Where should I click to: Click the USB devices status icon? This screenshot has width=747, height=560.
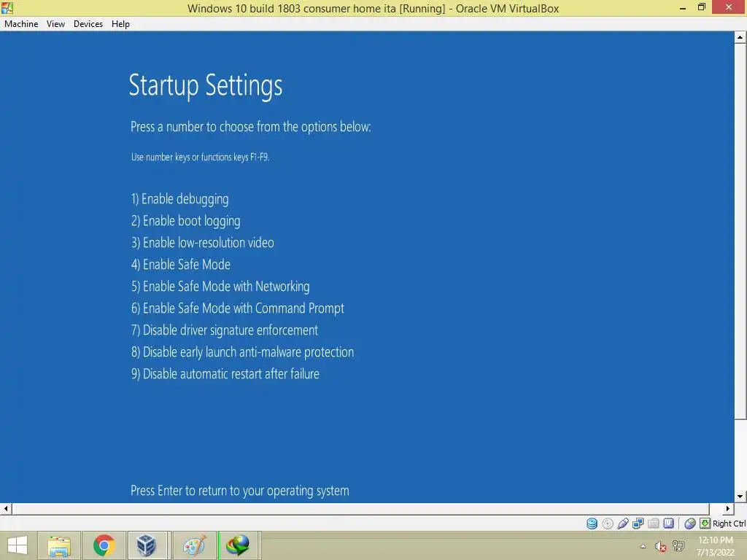pos(623,524)
